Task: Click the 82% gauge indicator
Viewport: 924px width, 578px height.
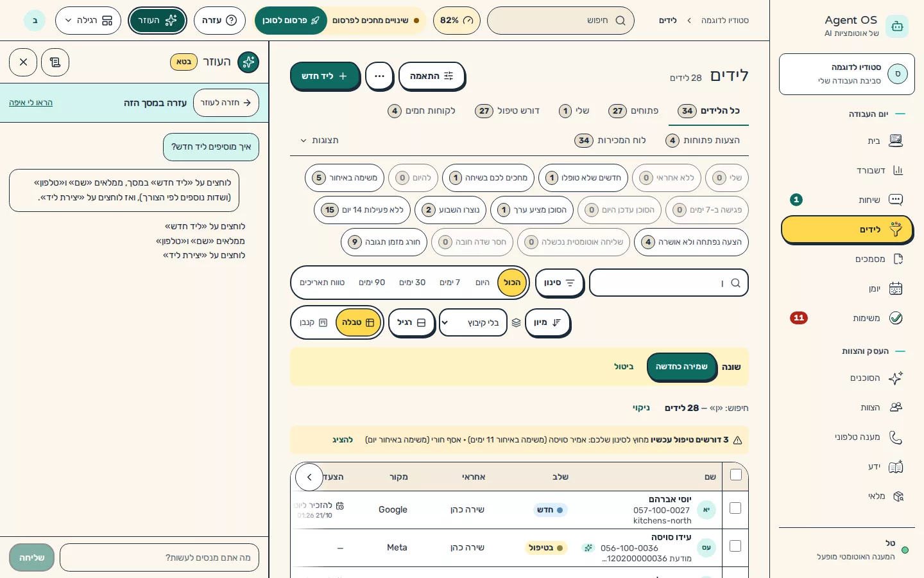Action: pyautogui.click(x=456, y=21)
